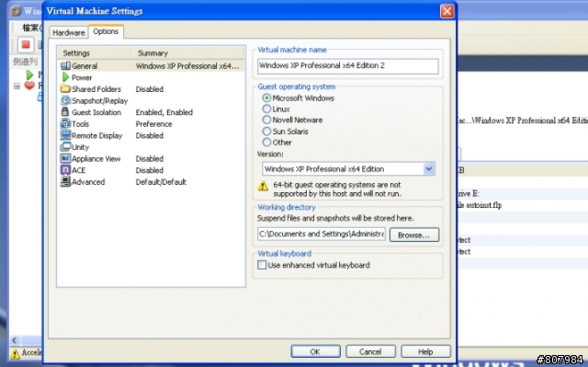
Task: Click the Appliance View icon
Action: tap(65, 158)
